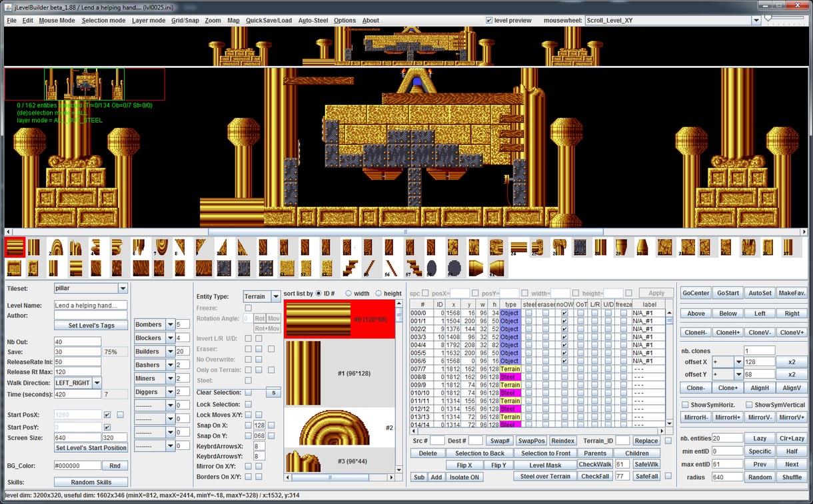Choose tile 38 framed gold square

[x=15, y=268]
